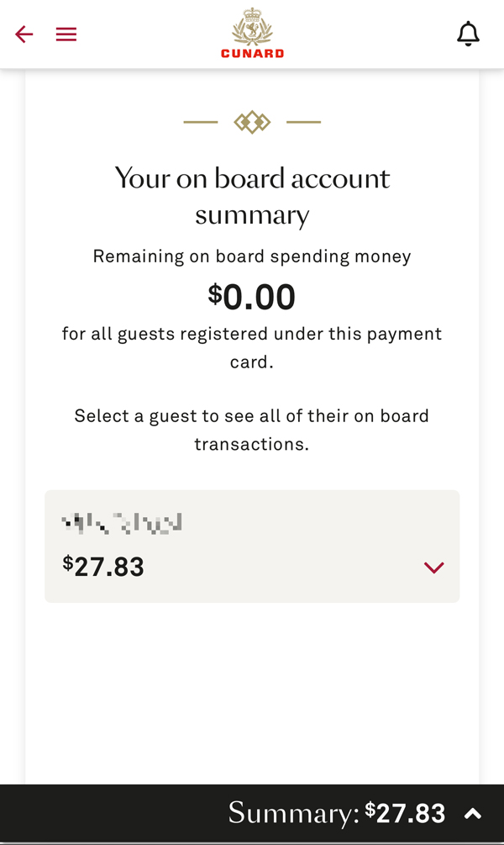This screenshot has height=845, width=504.
Task: Tap 'Remaining on board spending money' label
Action: click(x=252, y=256)
